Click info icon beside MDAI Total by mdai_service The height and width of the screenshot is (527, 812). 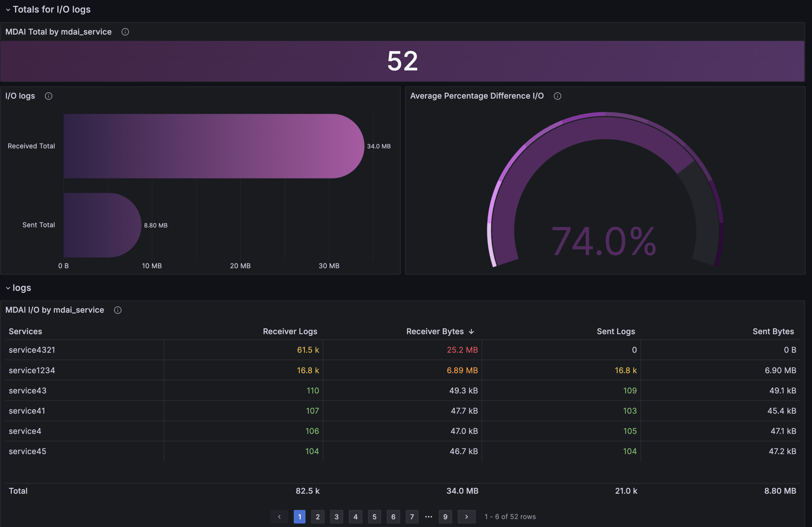tap(125, 32)
